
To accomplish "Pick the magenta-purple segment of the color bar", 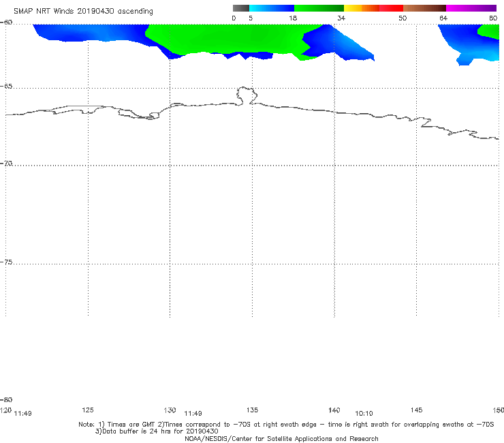I will (x=471, y=8).
